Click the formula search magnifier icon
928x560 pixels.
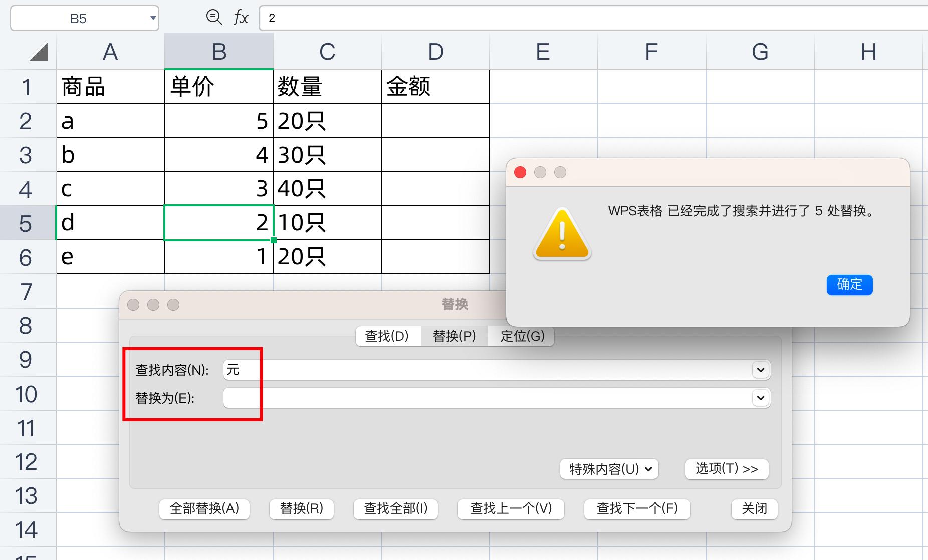[214, 17]
